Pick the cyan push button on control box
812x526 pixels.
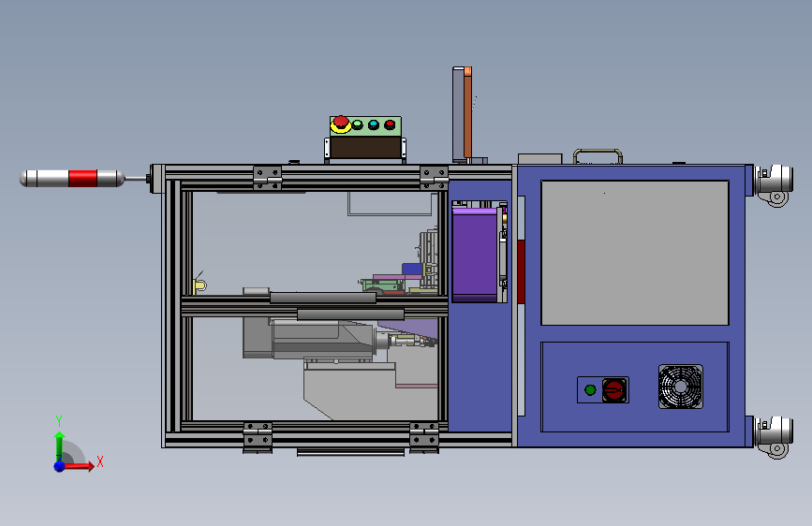point(374,124)
